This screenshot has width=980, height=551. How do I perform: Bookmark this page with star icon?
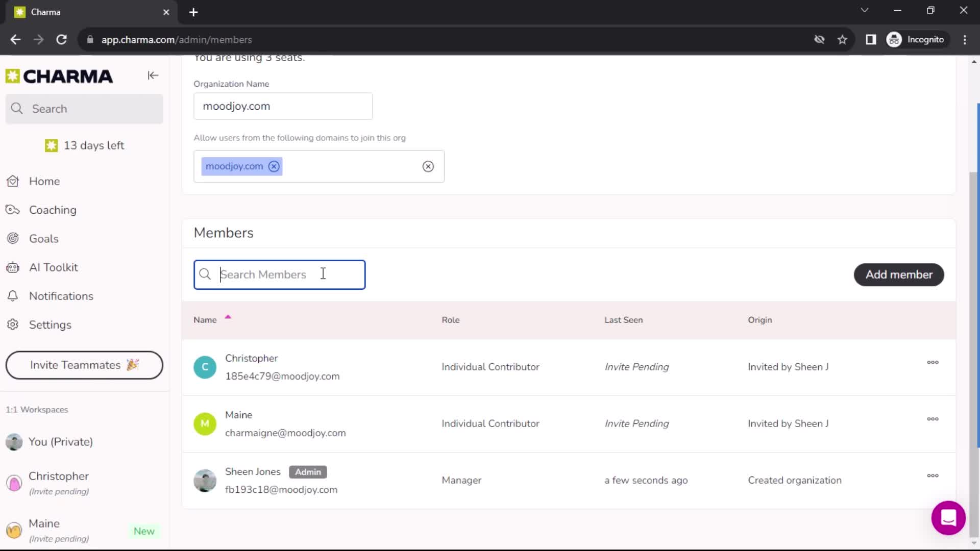coord(842,39)
